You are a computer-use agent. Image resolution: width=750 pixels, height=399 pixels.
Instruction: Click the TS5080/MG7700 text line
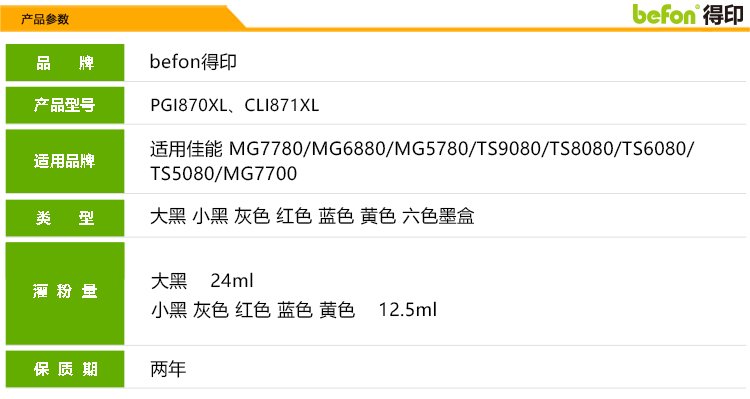click(223, 174)
